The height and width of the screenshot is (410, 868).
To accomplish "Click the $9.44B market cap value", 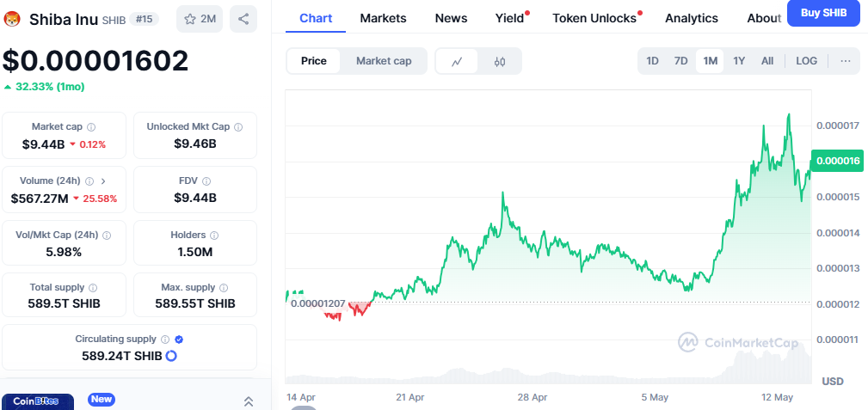I will 43,144.
